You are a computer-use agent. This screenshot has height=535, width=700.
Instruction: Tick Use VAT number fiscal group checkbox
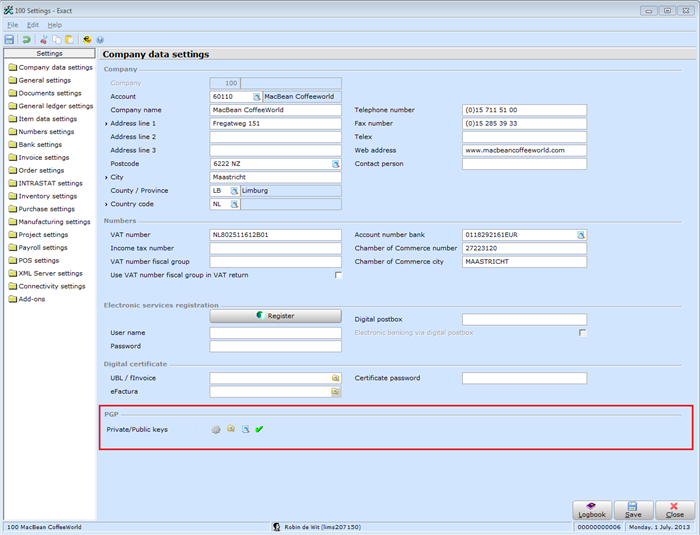click(x=338, y=275)
